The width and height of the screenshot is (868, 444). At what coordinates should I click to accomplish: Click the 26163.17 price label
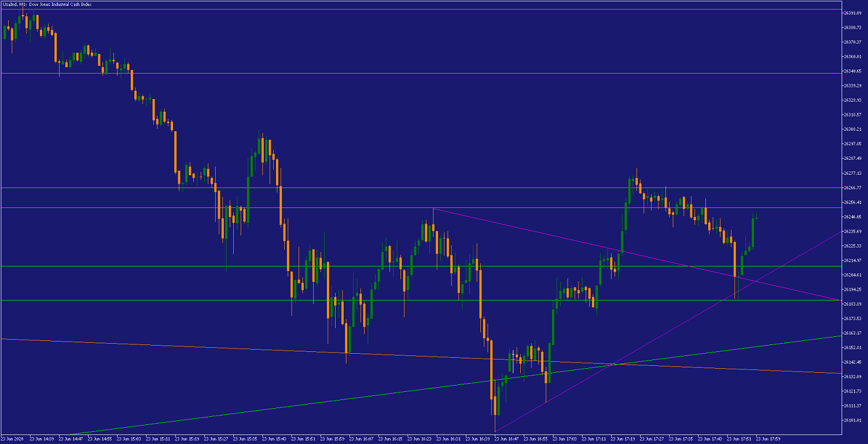coord(852,333)
